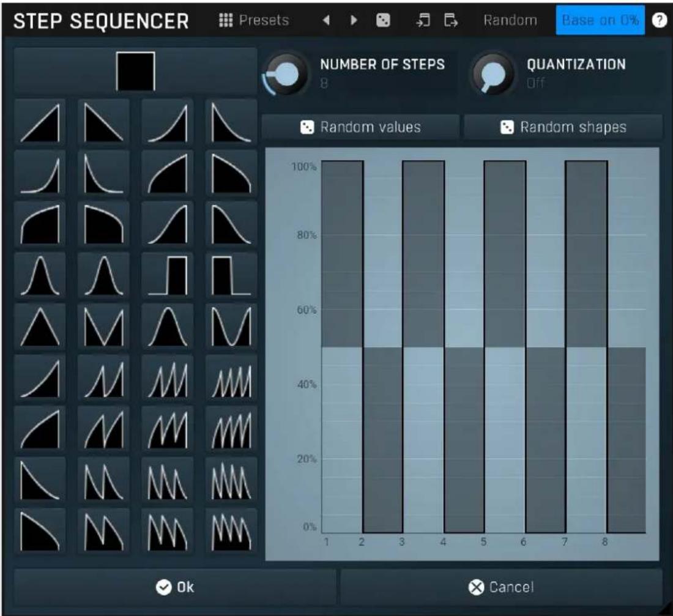Open the Presets menu
The height and width of the screenshot is (616, 673).
pos(254,20)
